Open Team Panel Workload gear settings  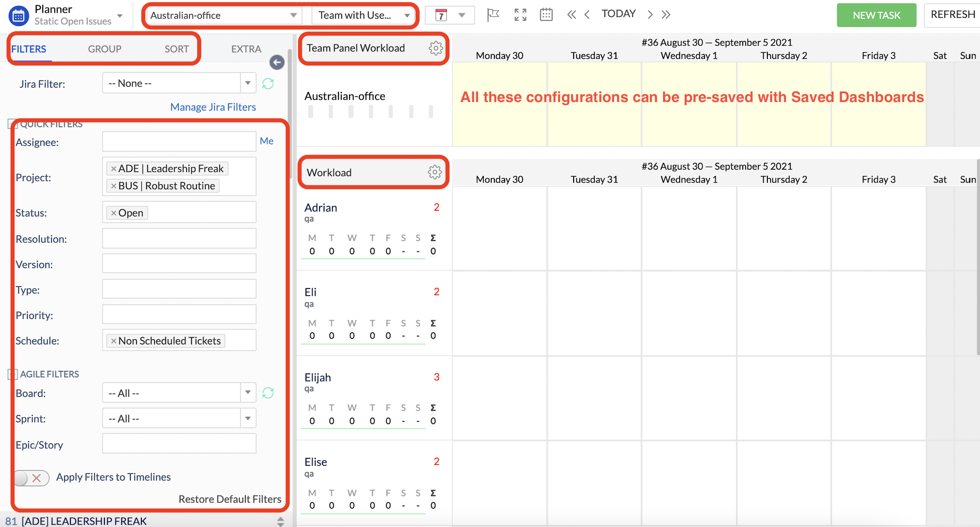point(435,48)
